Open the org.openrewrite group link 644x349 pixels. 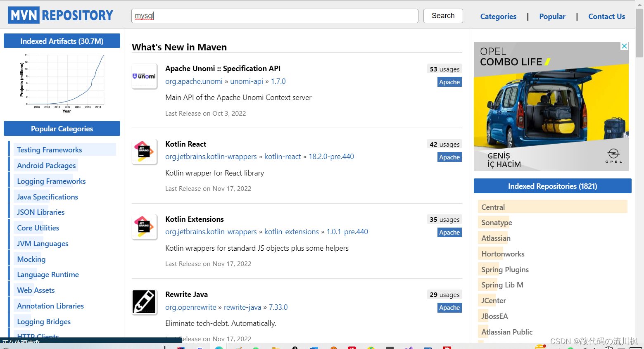191,307
